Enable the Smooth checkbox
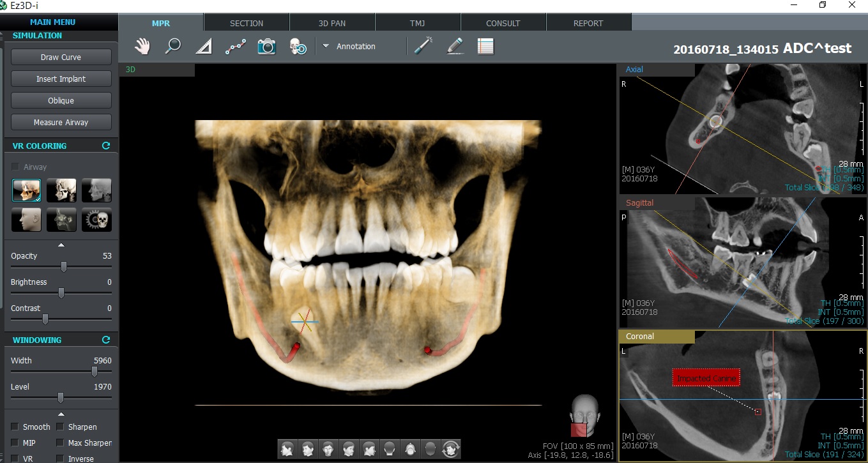 (x=15, y=427)
